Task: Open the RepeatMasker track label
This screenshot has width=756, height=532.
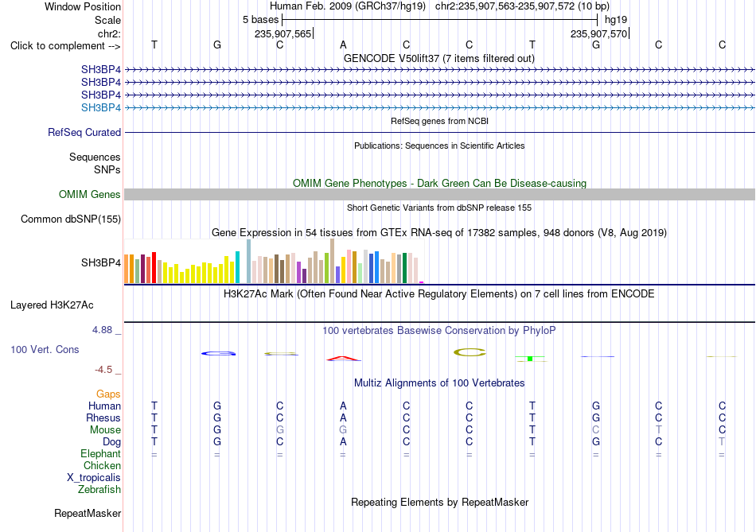Action: pyautogui.click(x=88, y=514)
